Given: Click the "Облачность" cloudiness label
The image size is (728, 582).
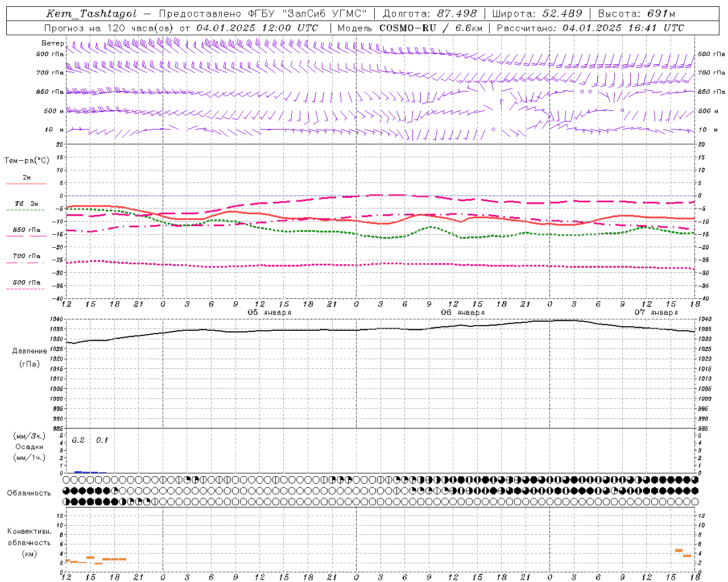Looking at the screenshot, I should [x=29, y=493].
